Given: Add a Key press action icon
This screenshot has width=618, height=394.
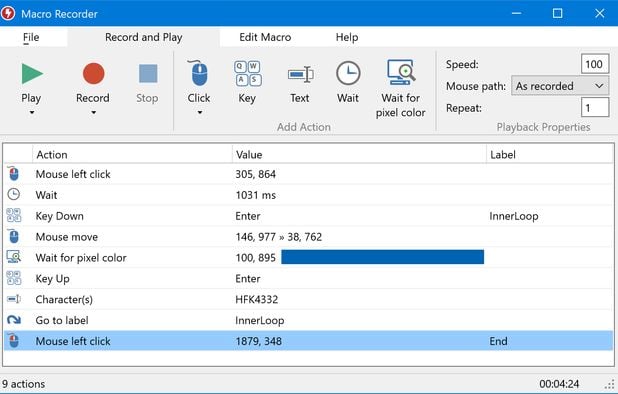Looking at the screenshot, I should coord(248,74).
